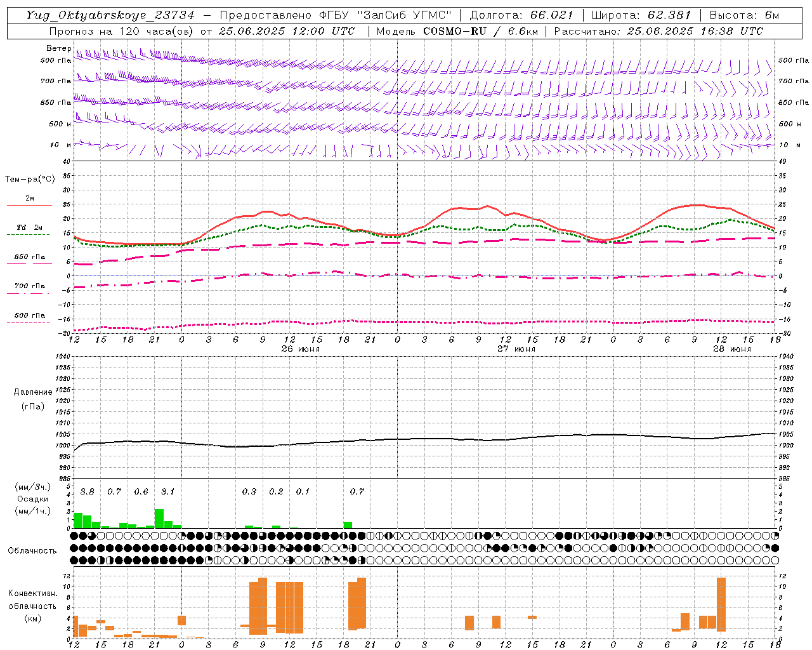Click the "(мм/3ч.)" precipitation unit label
812x650 pixels.
(33, 487)
